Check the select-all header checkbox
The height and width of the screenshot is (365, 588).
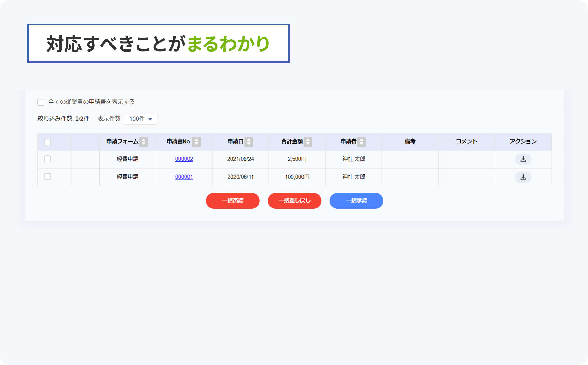tap(48, 142)
